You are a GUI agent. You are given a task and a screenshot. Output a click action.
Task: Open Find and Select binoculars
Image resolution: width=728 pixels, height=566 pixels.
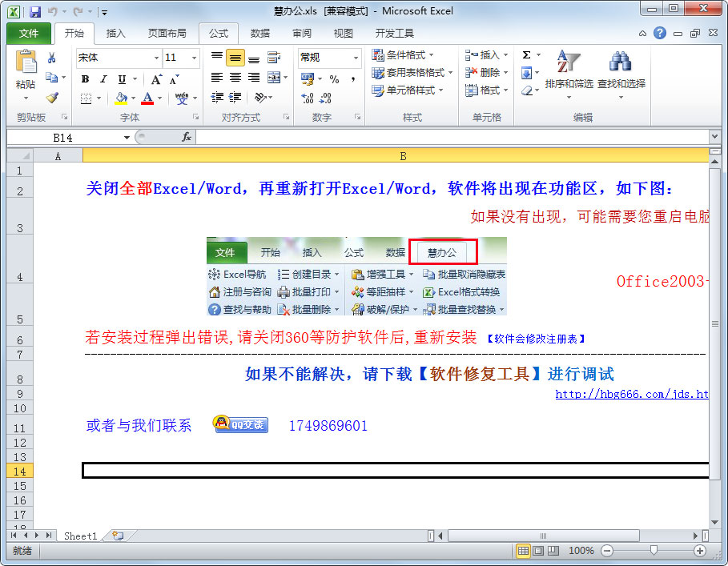pos(621,74)
